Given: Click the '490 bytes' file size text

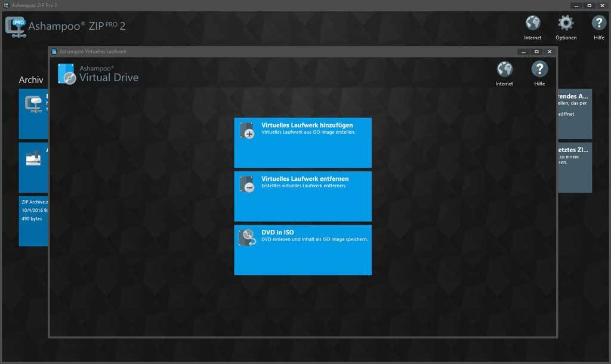Looking at the screenshot, I should point(32,218).
